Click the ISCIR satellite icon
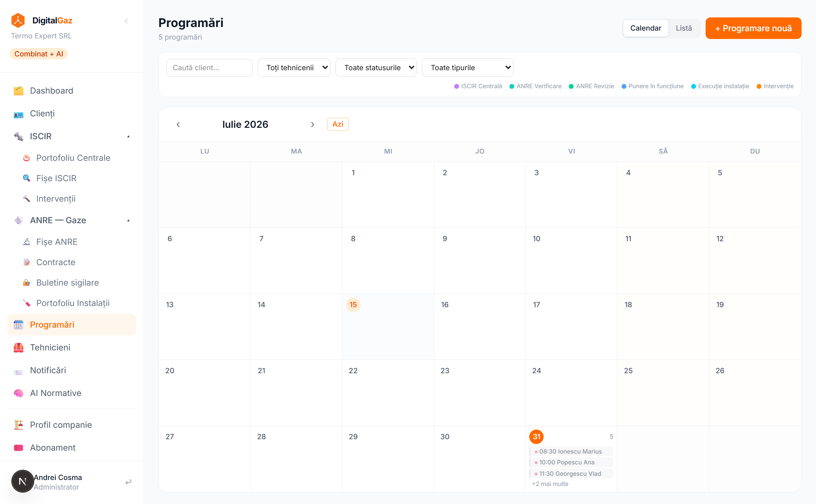This screenshot has height=504, width=816. (18, 136)
